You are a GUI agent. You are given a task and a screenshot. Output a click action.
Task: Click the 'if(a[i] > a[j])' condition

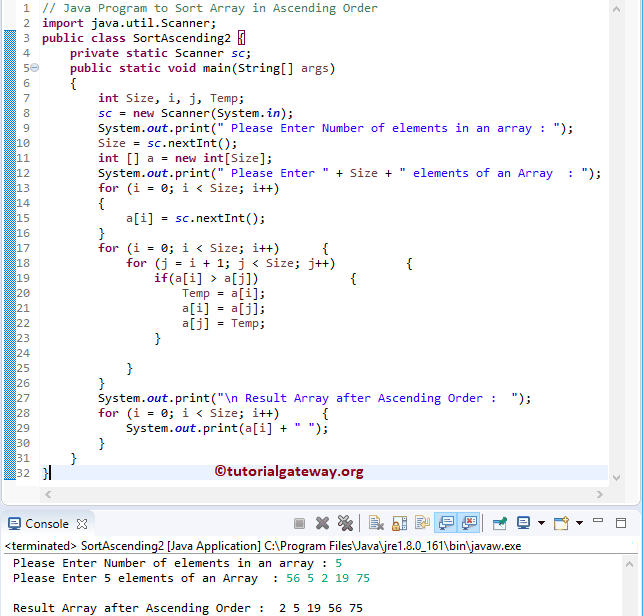tap(206, 278)
